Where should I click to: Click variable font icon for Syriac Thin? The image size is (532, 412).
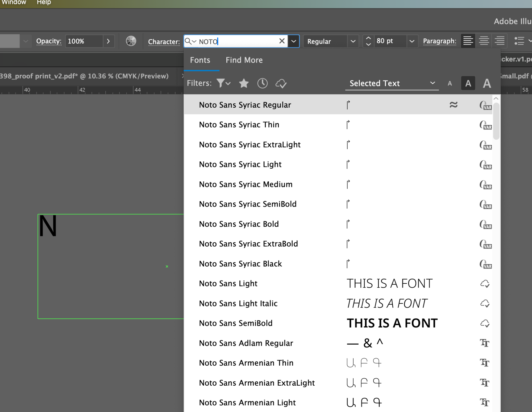click(485, 125)
